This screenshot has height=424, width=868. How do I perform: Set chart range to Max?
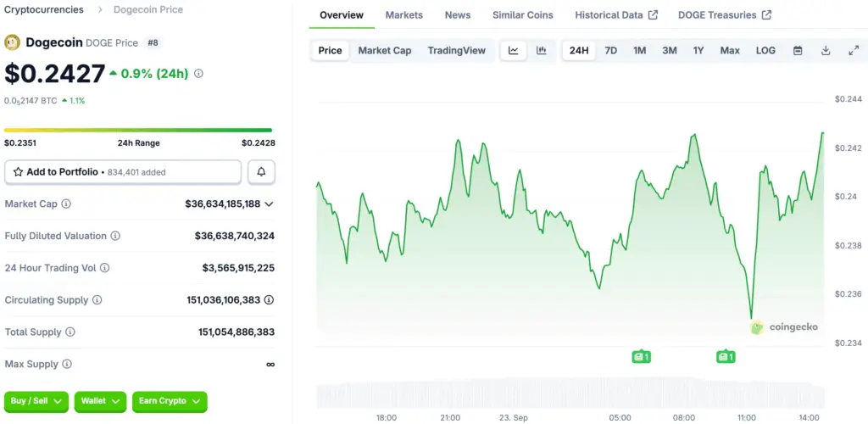(730, 50)
